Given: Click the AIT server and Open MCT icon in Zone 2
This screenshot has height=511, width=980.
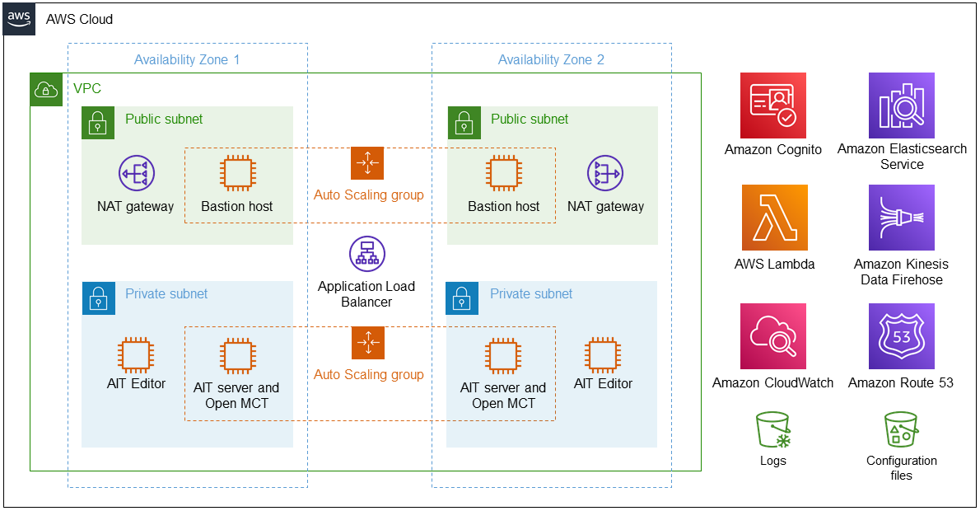Looking at the screenshot, I should coord(503,355).
